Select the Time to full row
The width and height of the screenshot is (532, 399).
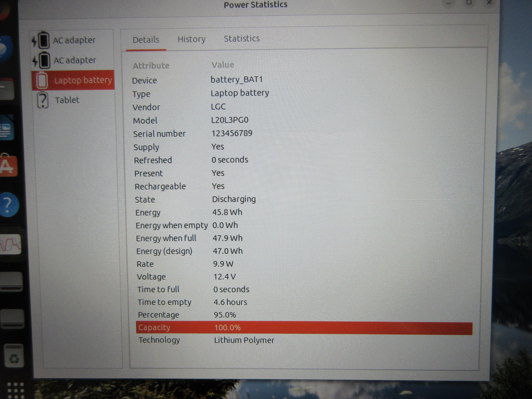pos(304,289)
